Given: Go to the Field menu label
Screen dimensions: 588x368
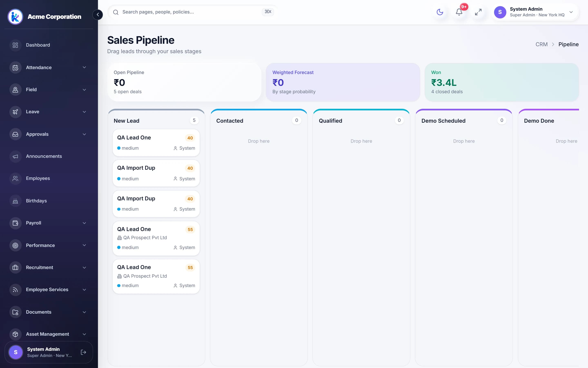Looking at the screenshot, I should (x=31, y=90).
